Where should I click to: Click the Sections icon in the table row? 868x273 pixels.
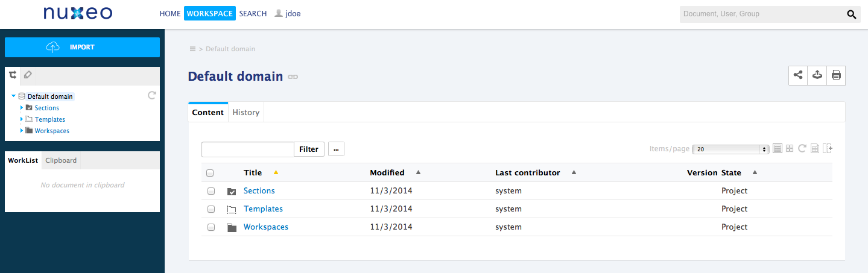232,192
